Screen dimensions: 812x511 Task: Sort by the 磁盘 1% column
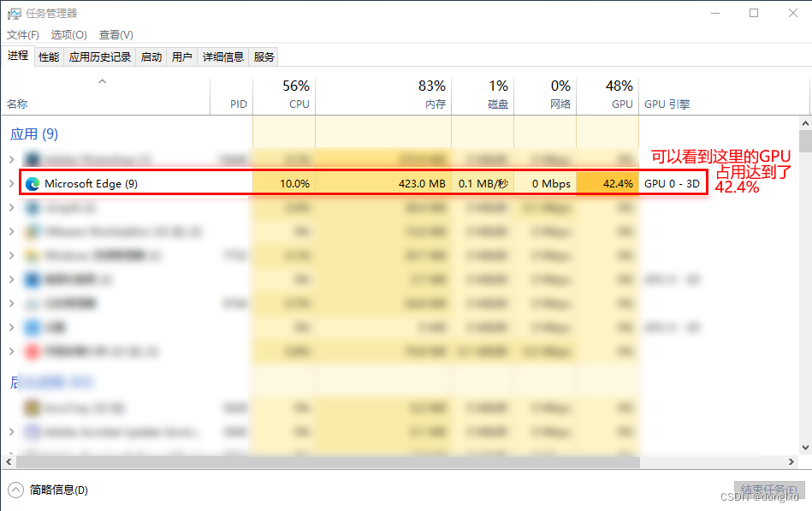coord(483,96)
